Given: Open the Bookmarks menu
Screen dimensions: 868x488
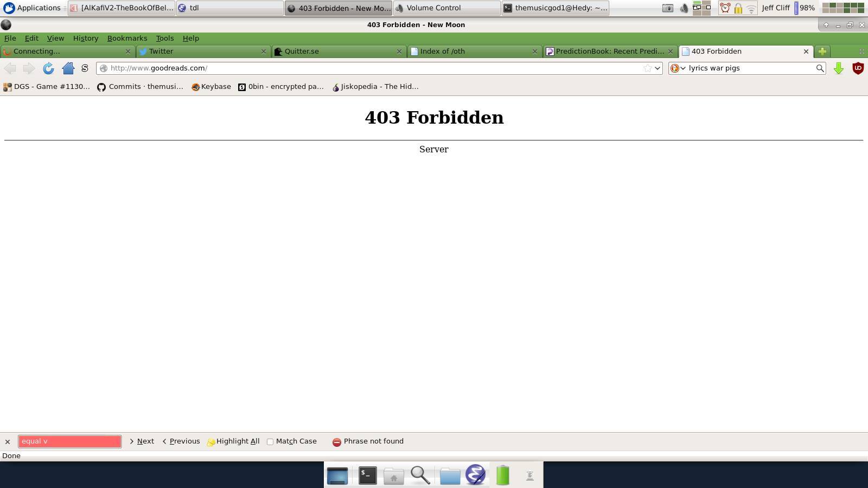Looking at the screenshot, I should (x=127, y=38).
